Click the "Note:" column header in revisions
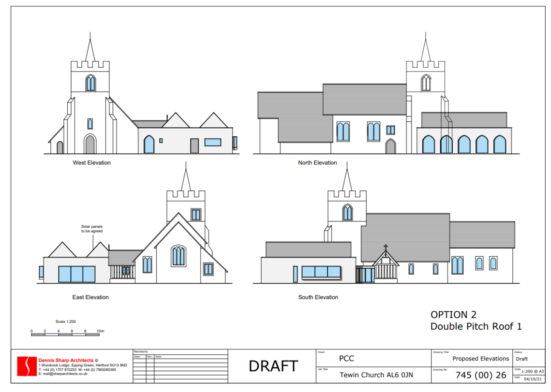 tap(159, 357)
